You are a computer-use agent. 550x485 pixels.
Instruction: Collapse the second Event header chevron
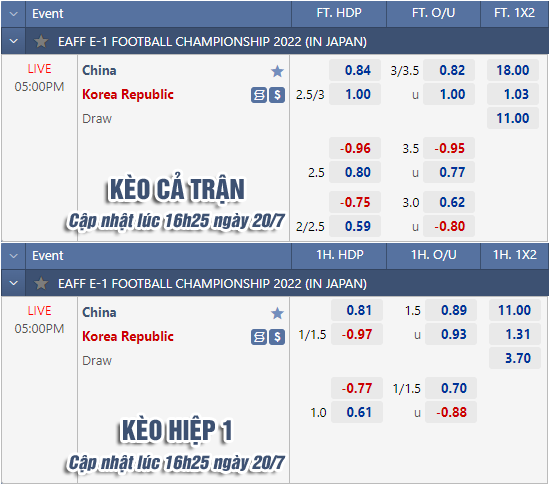click(x=14, y=256)
